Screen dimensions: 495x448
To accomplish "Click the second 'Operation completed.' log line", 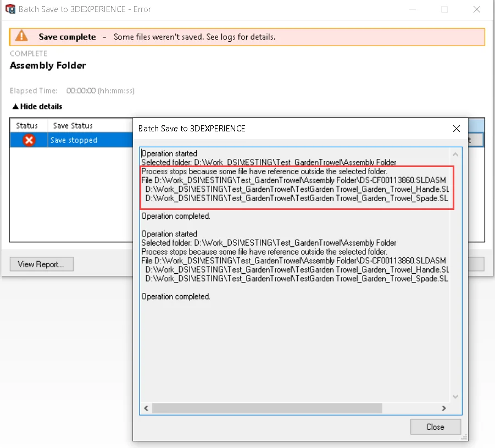I will pyautogui.click(x=176, y=296).
